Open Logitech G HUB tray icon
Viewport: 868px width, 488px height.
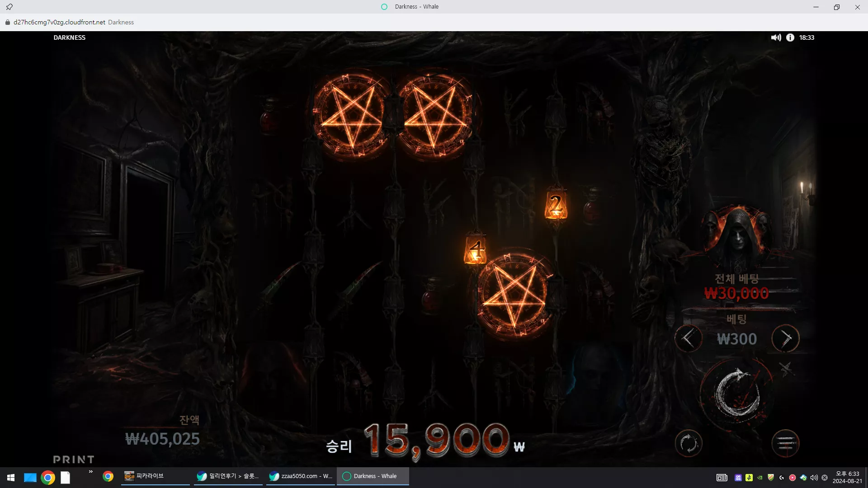click(x=782, y=478)
